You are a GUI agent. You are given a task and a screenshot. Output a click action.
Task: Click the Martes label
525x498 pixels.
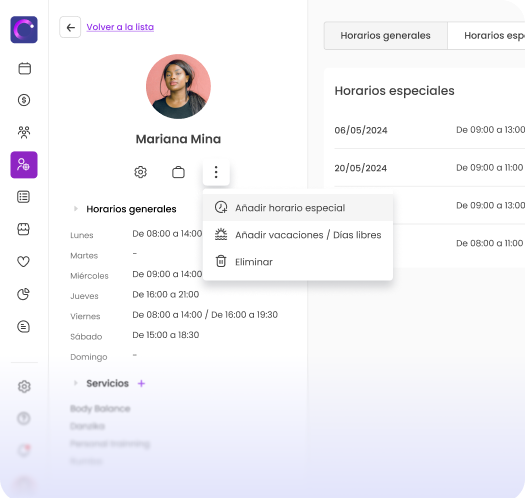click(84, 256)
